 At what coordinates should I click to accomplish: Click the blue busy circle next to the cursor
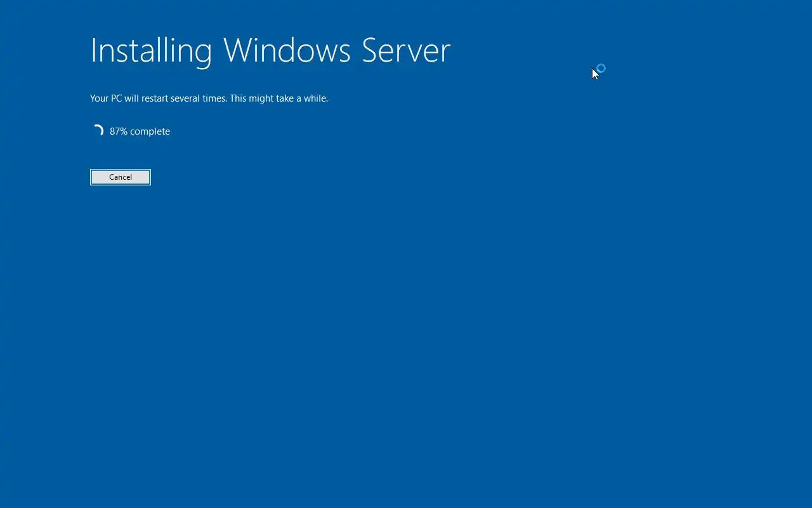click(x=601, y=68)
